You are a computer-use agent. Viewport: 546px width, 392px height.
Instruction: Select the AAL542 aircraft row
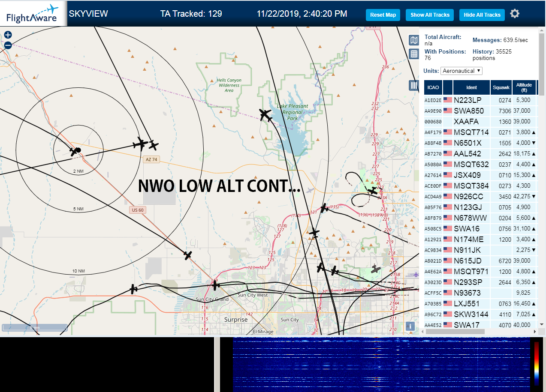coord(480,154)
